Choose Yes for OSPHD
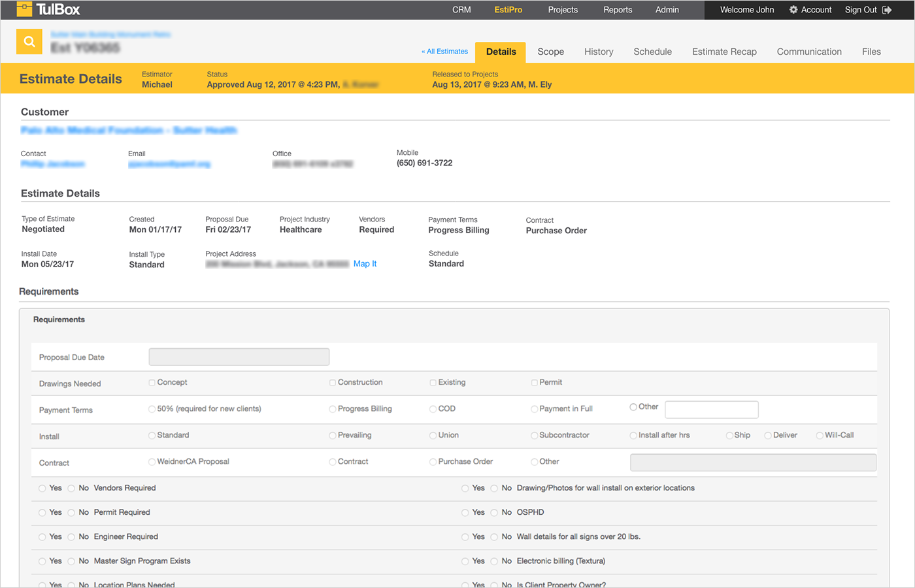915x588 pixels. (465, 513)
